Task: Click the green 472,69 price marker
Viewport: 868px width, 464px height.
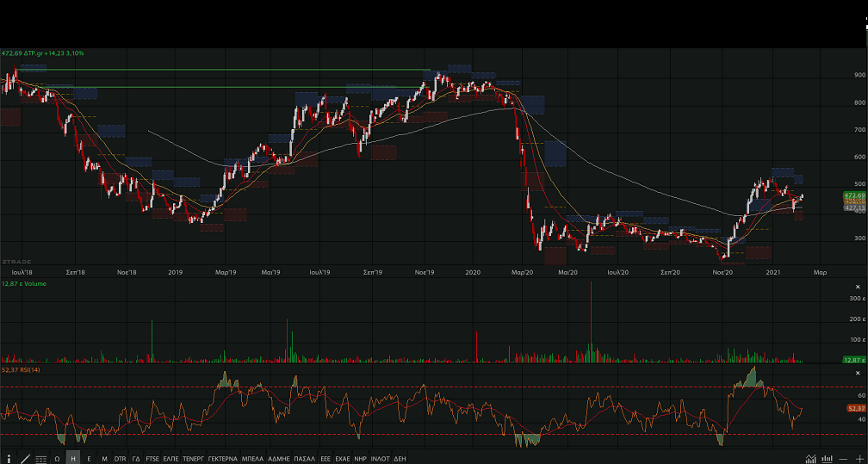Action: pos(854,196)
